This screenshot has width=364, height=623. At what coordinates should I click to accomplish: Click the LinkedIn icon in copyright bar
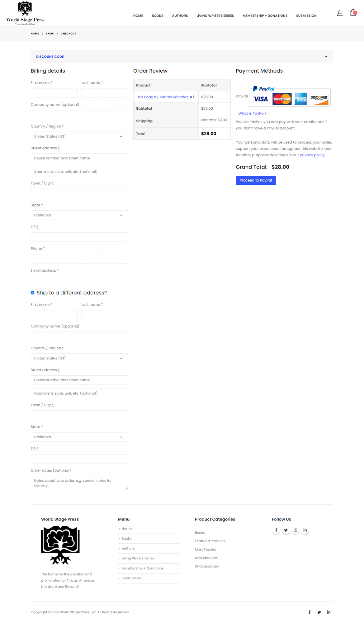tap(329, 612)
